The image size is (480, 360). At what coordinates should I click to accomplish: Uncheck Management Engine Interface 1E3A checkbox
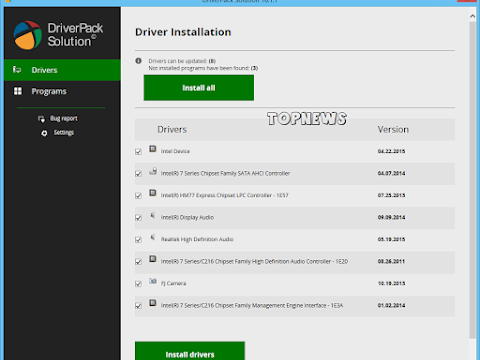138,306
